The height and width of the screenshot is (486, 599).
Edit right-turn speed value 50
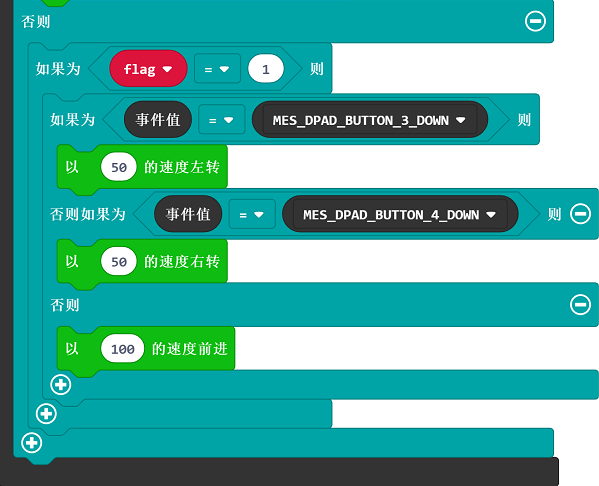pyautogui.click(x=119, y=262)
